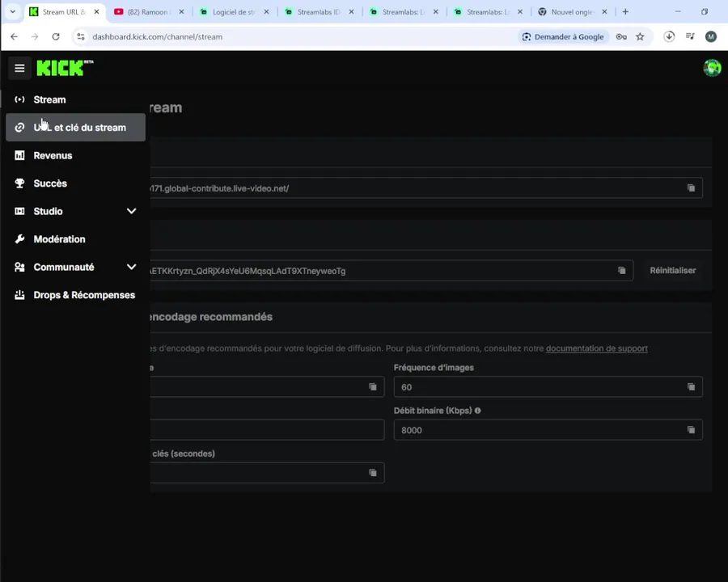Click Réinitialiser to reset stream key
The width and height of the screenshot is (728, 582).
tap(673, 271)
